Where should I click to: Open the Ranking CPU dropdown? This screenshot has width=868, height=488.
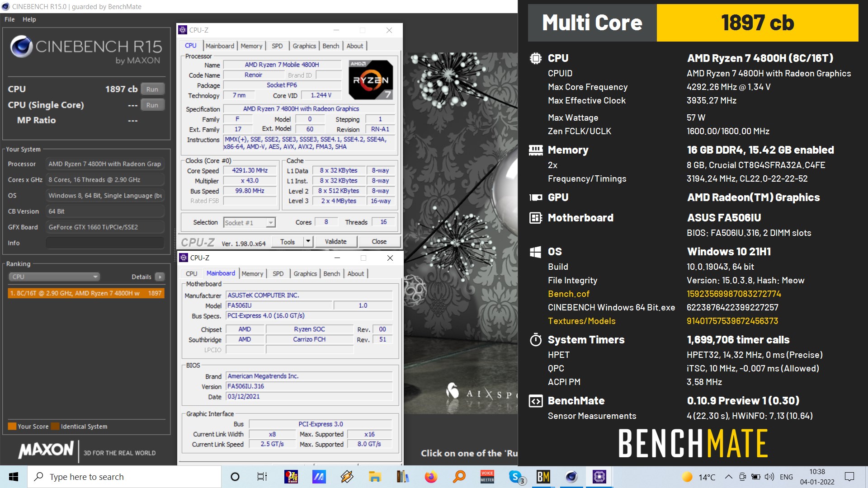tap(54, 277)
